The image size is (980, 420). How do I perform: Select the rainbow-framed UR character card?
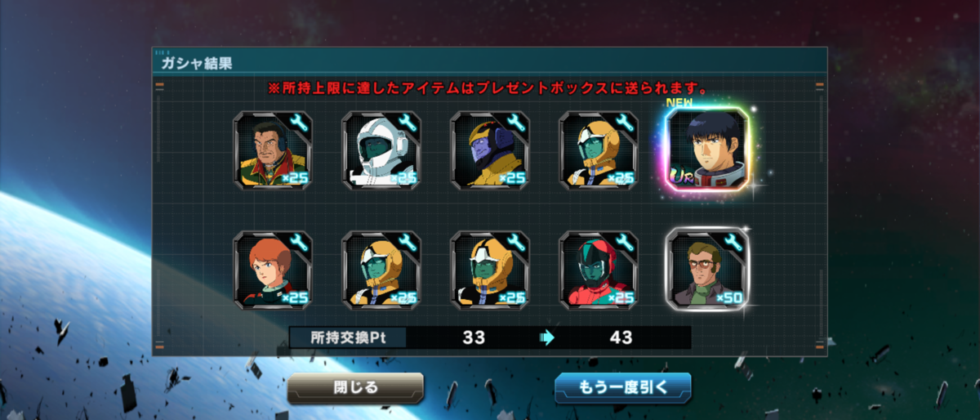click(707, 150)
